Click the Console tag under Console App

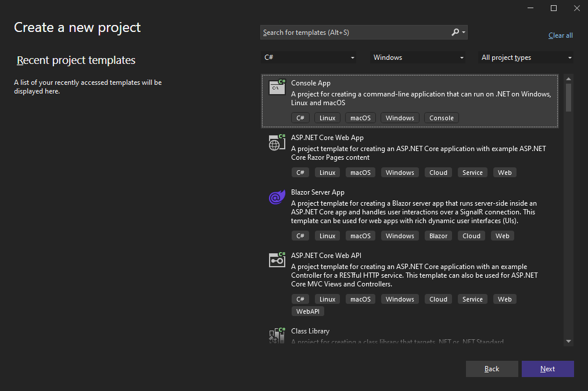pos(442,118)
